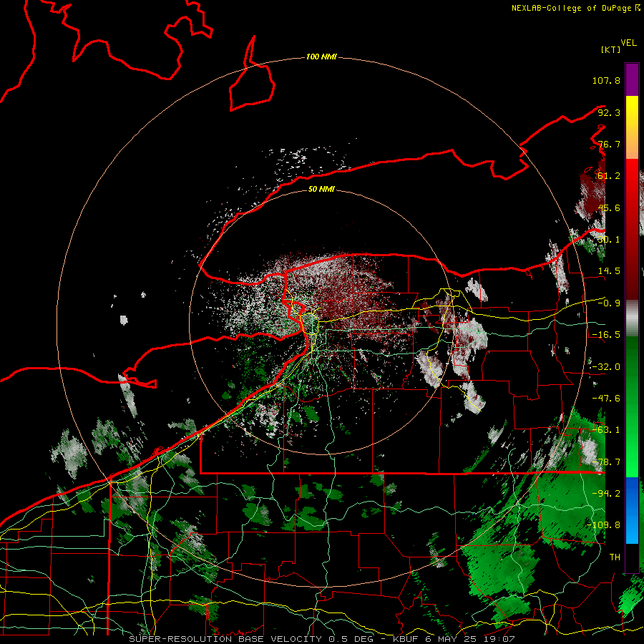Viewport: 644px width, 644px height.
Task: Click the 45.6 velocity scale value
Action: click(609, 208)
